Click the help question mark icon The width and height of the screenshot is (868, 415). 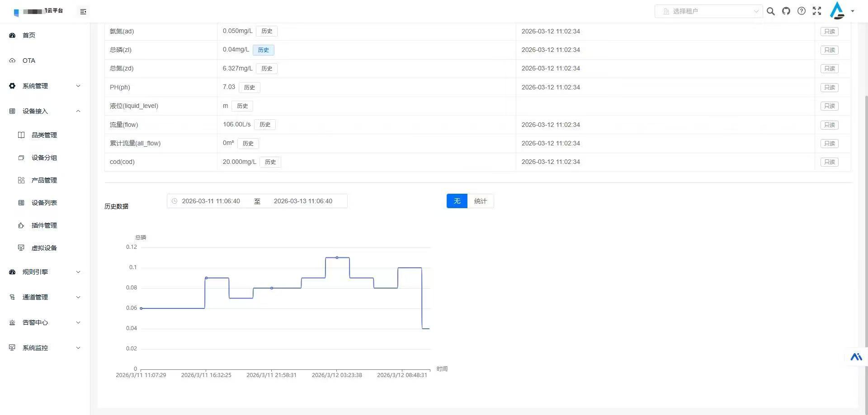(802, 11)
